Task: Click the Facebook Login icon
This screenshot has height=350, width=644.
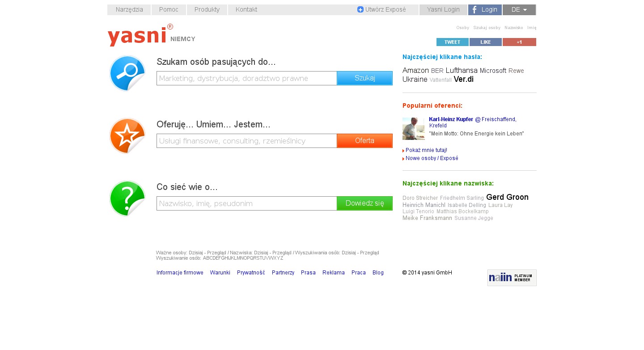Action: [475, 9]
